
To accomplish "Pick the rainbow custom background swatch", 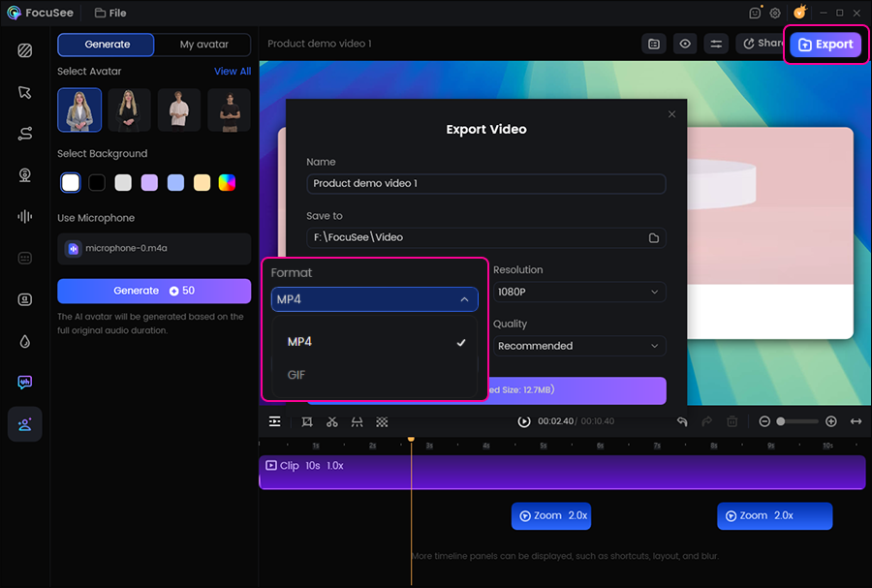I will pyautogui.click(x=227, y=182).
